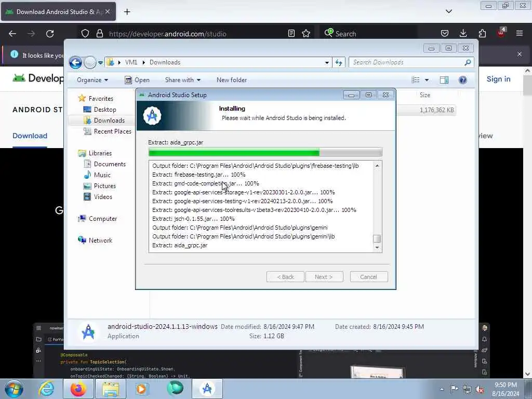532x399 pixels.
Task: Open Pictures library
Action: click(x=104, y=186)
